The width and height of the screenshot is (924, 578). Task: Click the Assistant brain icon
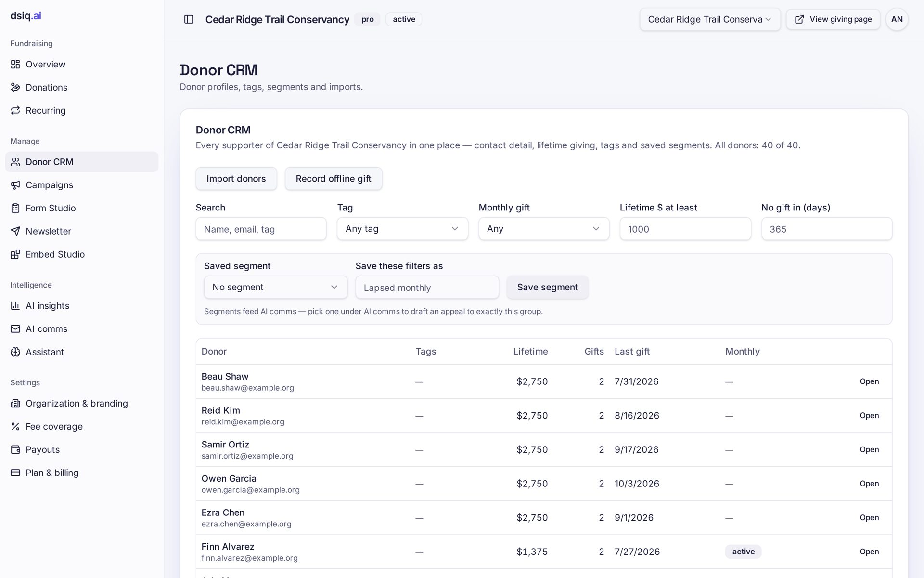coord(15,352)
